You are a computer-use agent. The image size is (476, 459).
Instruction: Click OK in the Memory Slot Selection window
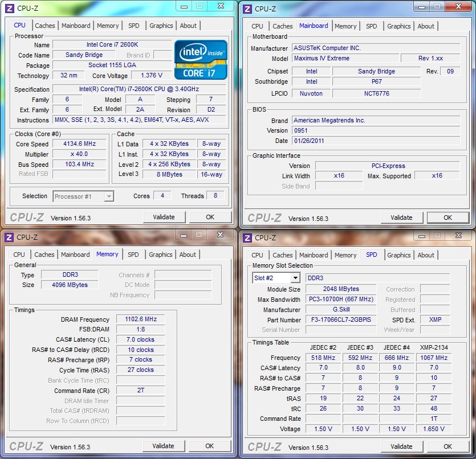pyautogui.click(x=447, y=446)
